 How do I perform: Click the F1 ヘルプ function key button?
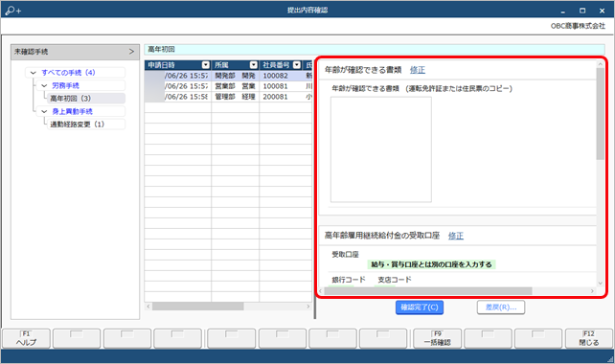click(x=26, y=338)
